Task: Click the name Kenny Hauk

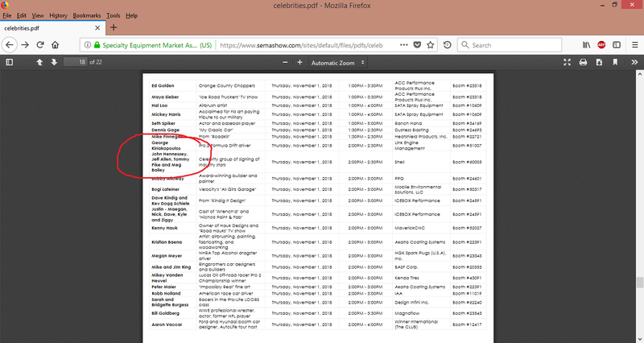Action: point(164,228)
